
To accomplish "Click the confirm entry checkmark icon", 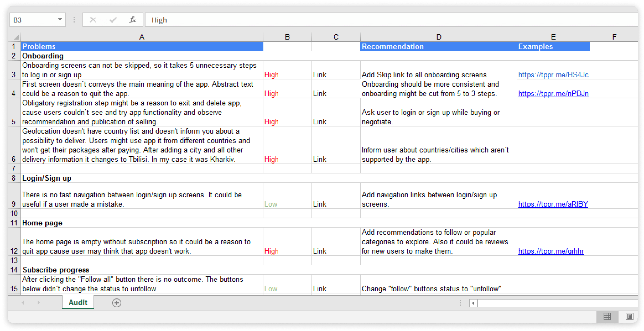I will click(x=113, y=20).
